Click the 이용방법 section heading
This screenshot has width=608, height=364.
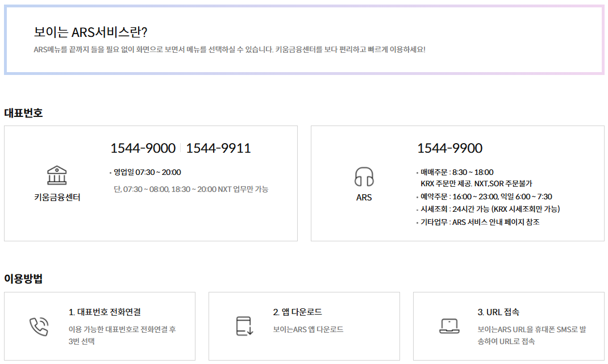tap(24, 279)
